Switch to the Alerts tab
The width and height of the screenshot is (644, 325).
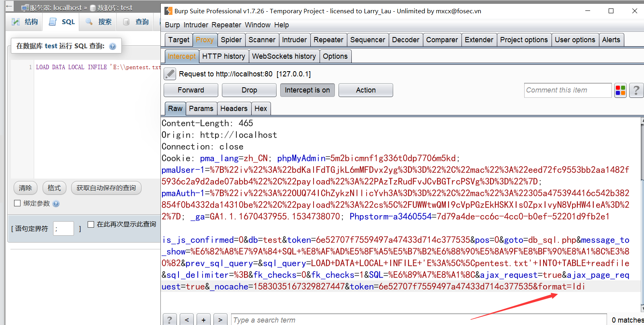pos(611,40)
